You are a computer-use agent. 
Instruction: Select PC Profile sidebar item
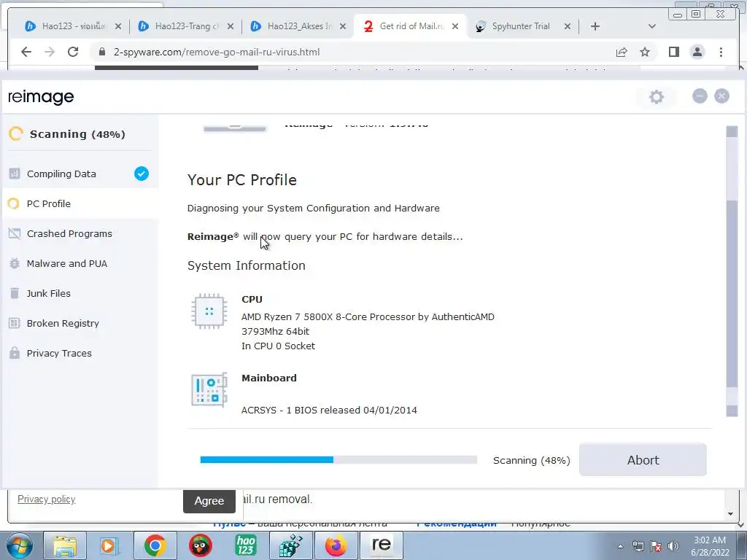(x=80, y=204)
